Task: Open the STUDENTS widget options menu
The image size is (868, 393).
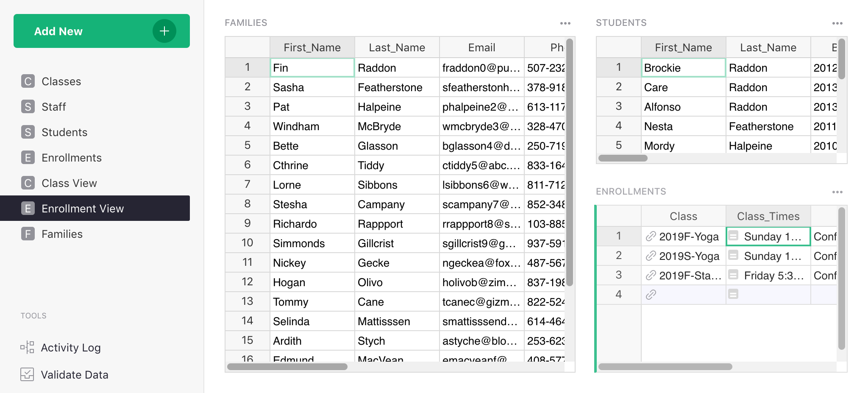Action: 837,23
